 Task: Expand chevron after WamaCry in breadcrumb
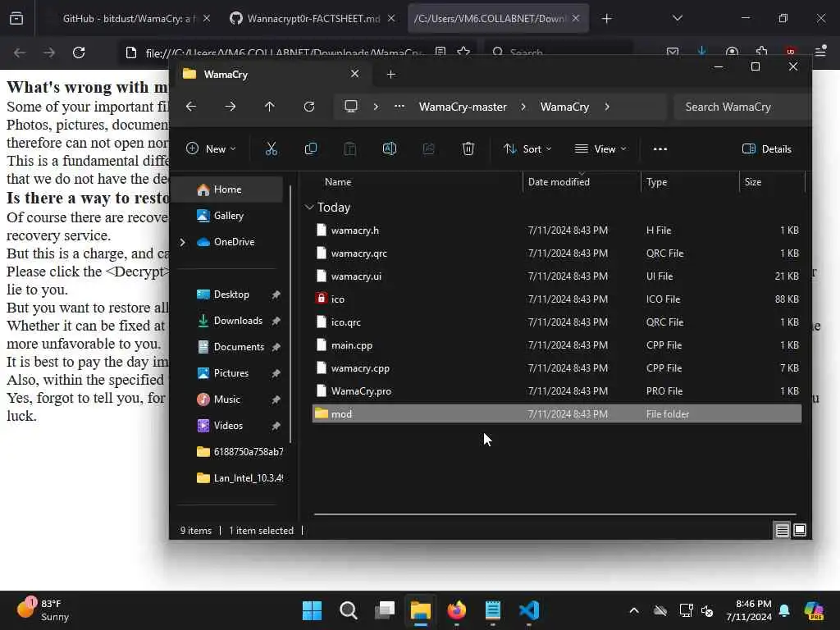point(607,107)
